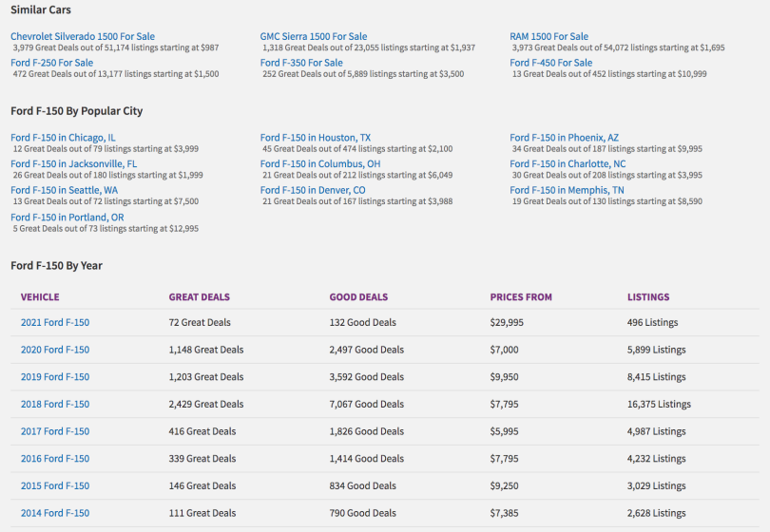Open Ford F-350 For Sale link
The width and height of the screenshot is (770, 532).
(301, 63)
